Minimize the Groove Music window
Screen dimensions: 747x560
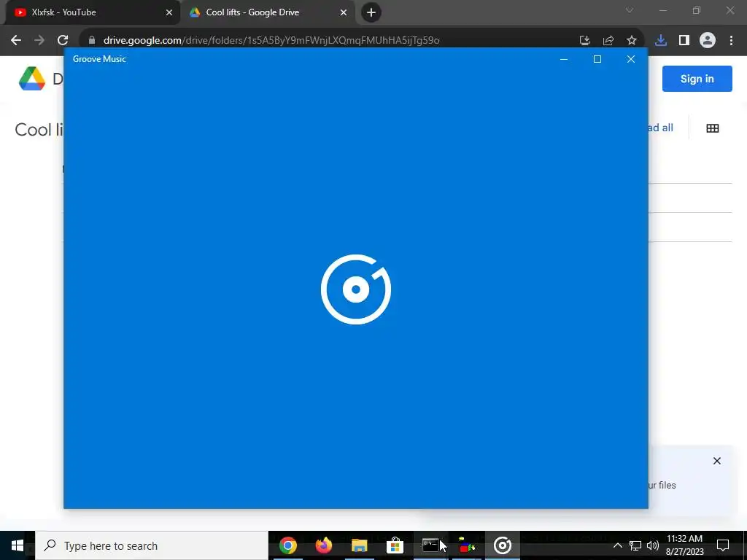coord(564,59)
